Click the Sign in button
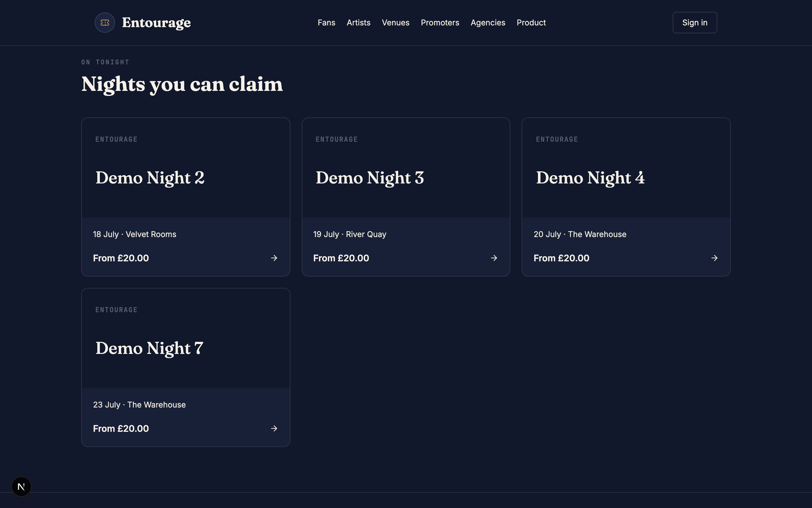Image resolution: width=812 pixels, height=508 pixels. (x=694, y=23)
